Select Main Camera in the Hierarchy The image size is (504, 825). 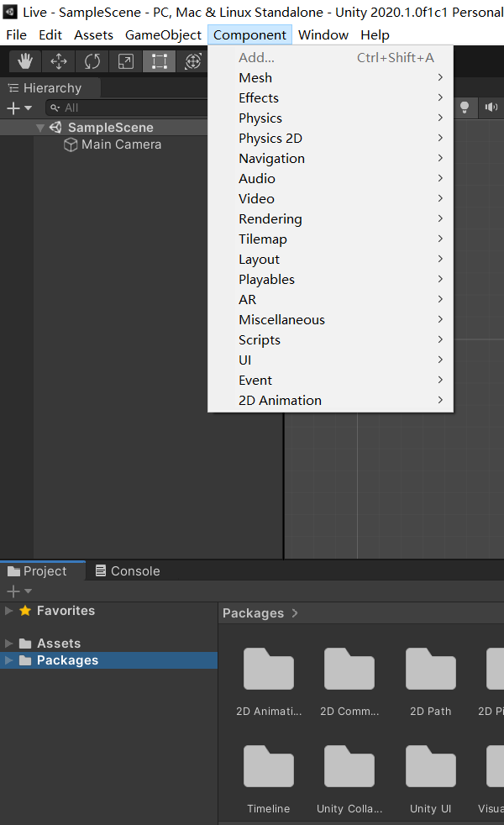[x=121, y=145]
